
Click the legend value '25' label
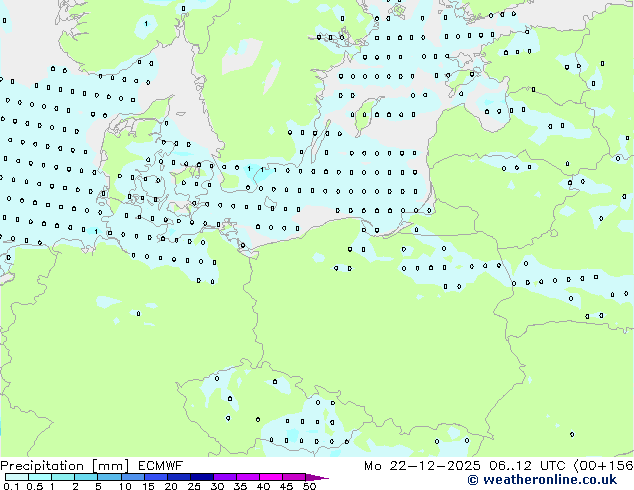194,486
